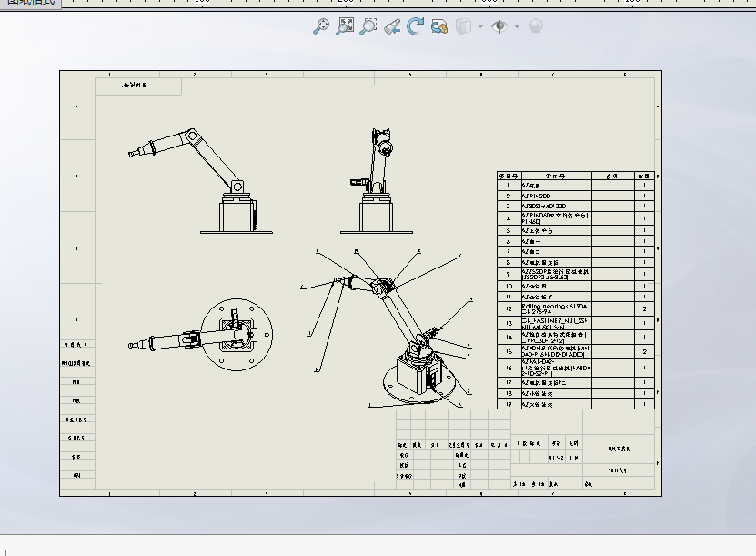
Task: Click the Zoom to Fit magnifier icon
Action: (x=321, y=26)
